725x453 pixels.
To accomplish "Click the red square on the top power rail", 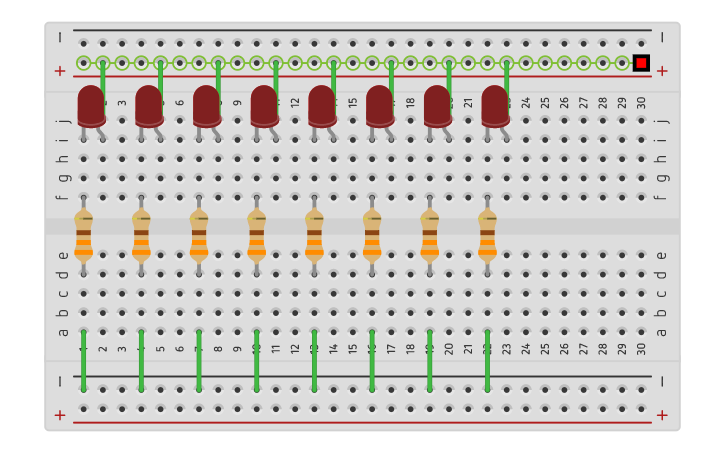I will pyautogui.click(x=641, y=63).
